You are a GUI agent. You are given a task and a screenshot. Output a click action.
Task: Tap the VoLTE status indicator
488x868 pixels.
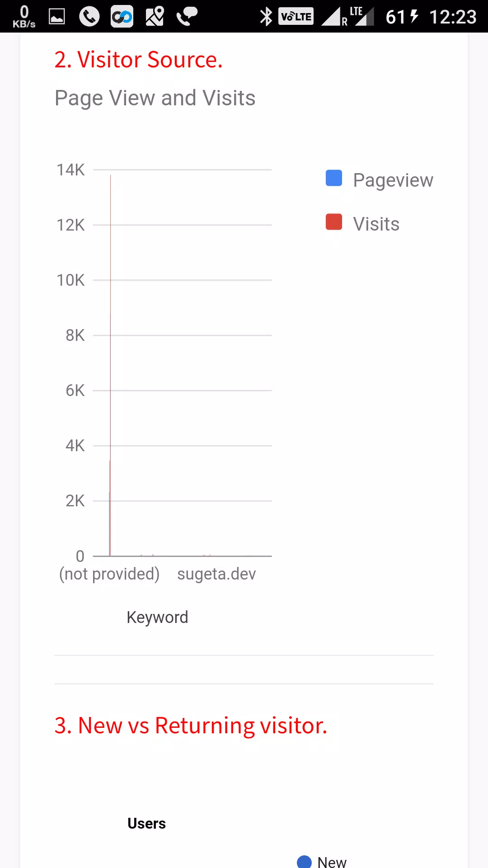pyautogui.click(x=296, y=17)
